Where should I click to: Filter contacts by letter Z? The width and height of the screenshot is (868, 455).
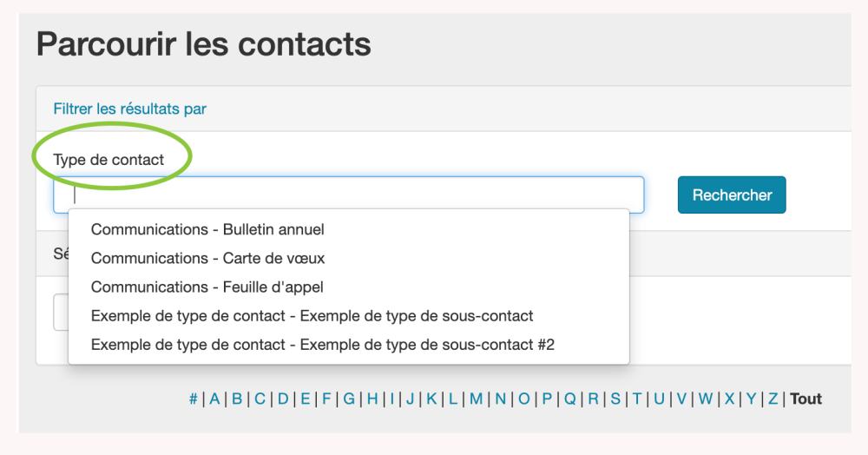click(x=773, y=399)
